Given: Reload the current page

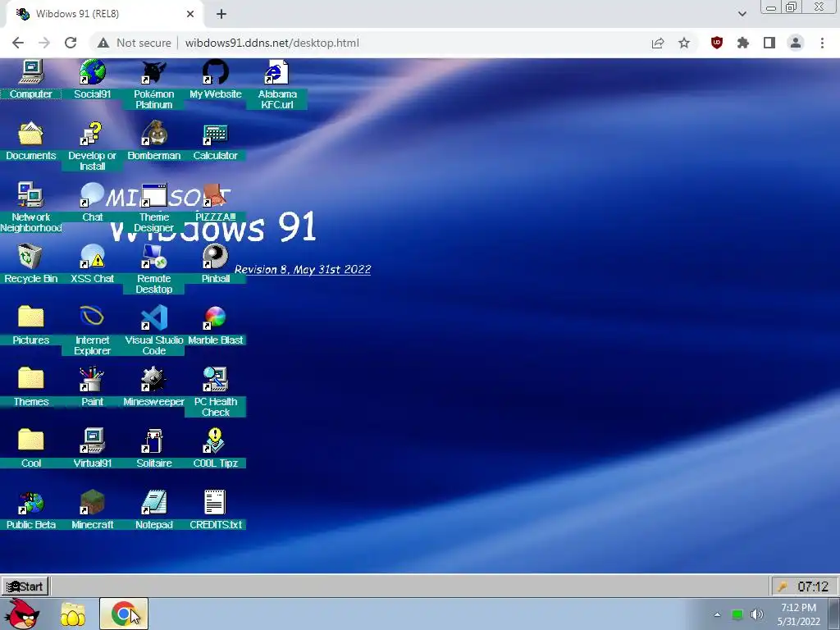Looking at the screenshot, I should point(71,43).
